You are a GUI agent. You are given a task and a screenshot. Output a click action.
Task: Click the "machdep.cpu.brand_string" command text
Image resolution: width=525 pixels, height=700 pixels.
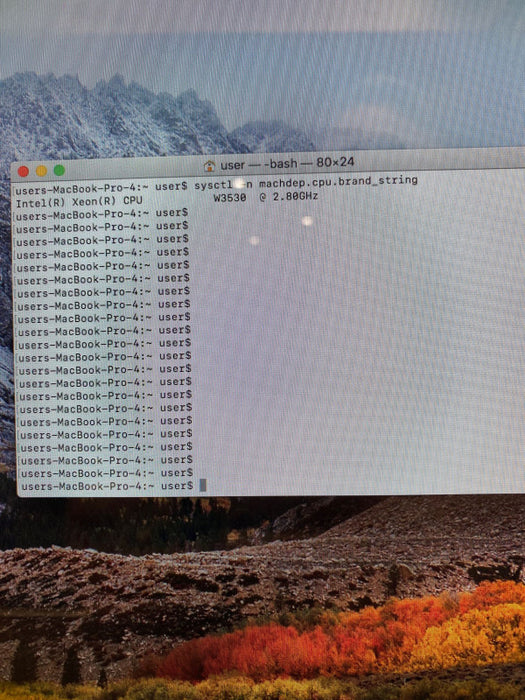pyautogui.click(x=338, y=182)
